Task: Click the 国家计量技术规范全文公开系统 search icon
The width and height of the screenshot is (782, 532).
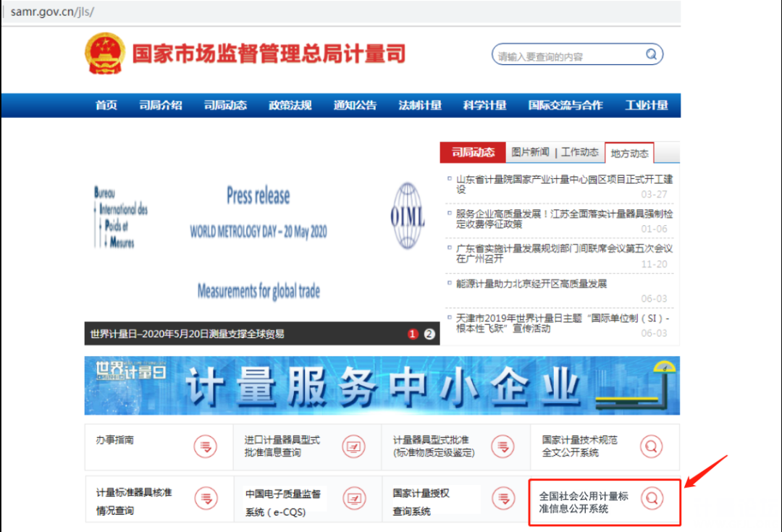Action: [x=652, y=447]
